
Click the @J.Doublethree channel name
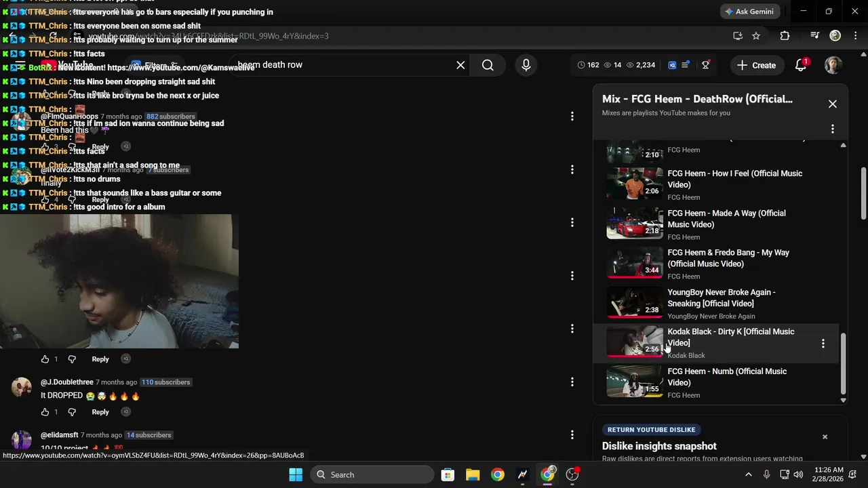(x=67, y=382)
